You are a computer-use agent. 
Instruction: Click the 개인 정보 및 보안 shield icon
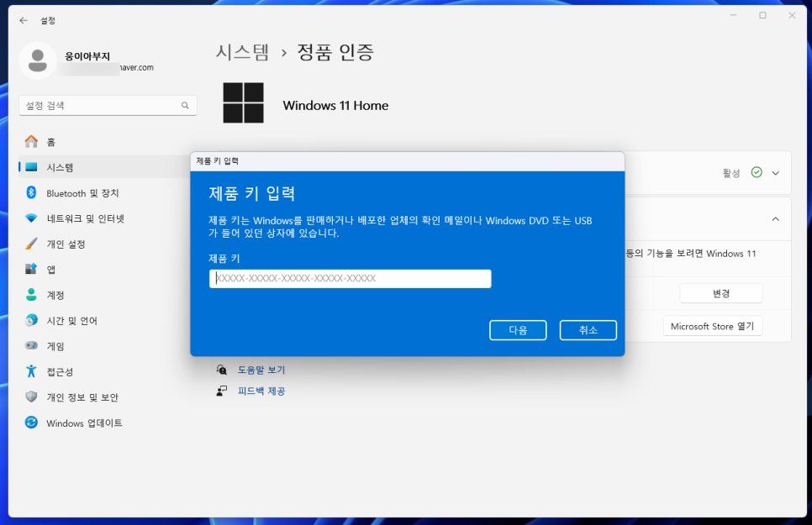(x=32, y=397)
